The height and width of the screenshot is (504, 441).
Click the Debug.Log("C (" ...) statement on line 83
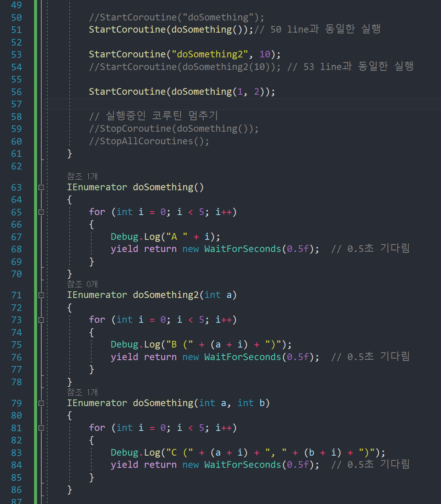tap(248, 452)
